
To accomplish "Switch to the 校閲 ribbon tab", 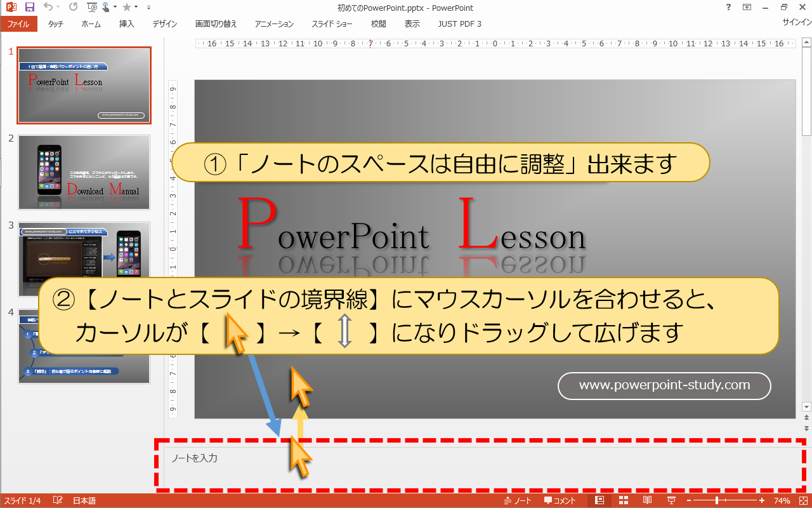I will tap(378, 23).
